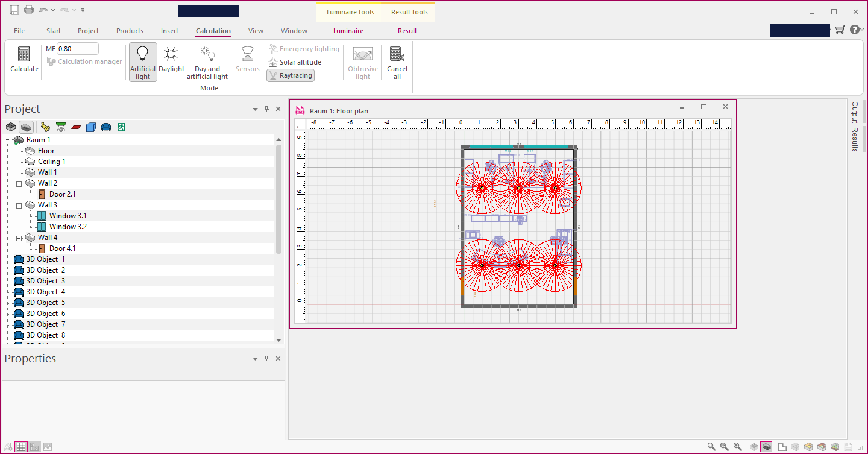Image resolution: width=868 pixels, height=454 pixels.
Task: Click the luminaire spotlight filter icon in Project panel
Action: click(x=45, y=127)
